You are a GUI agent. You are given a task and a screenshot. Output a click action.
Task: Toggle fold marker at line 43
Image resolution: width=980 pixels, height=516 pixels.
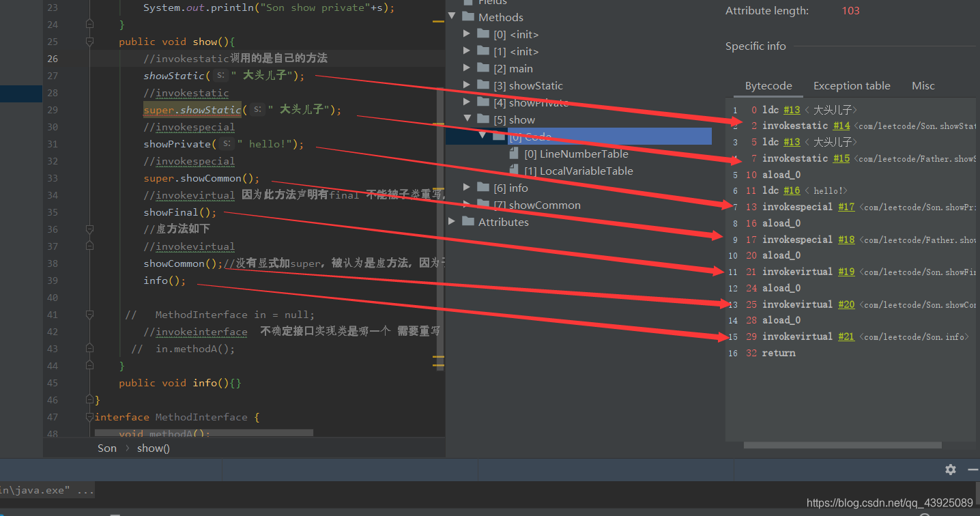click(x=89, y=349)
